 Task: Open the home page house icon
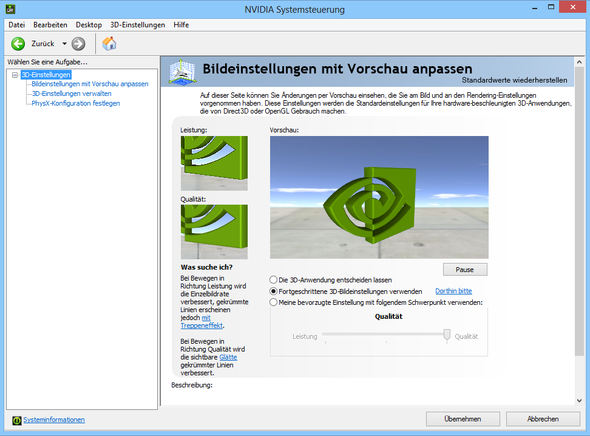click(109, 44)
